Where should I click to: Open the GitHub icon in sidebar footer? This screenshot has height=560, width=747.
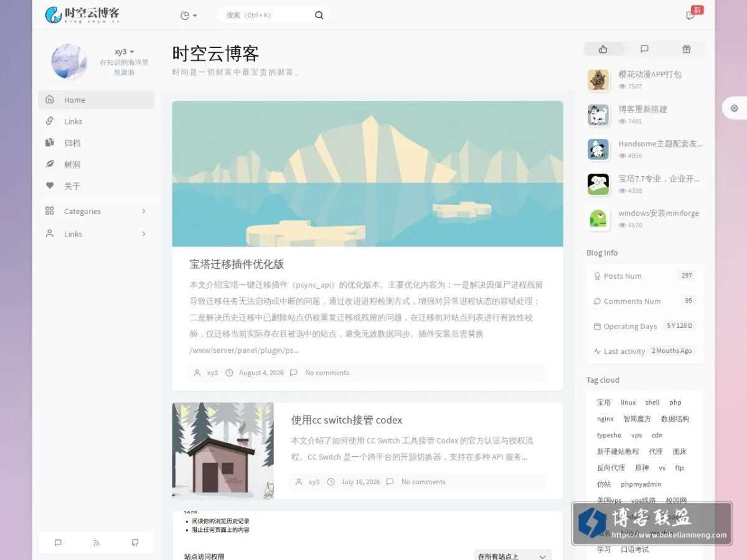pos(135,543)
